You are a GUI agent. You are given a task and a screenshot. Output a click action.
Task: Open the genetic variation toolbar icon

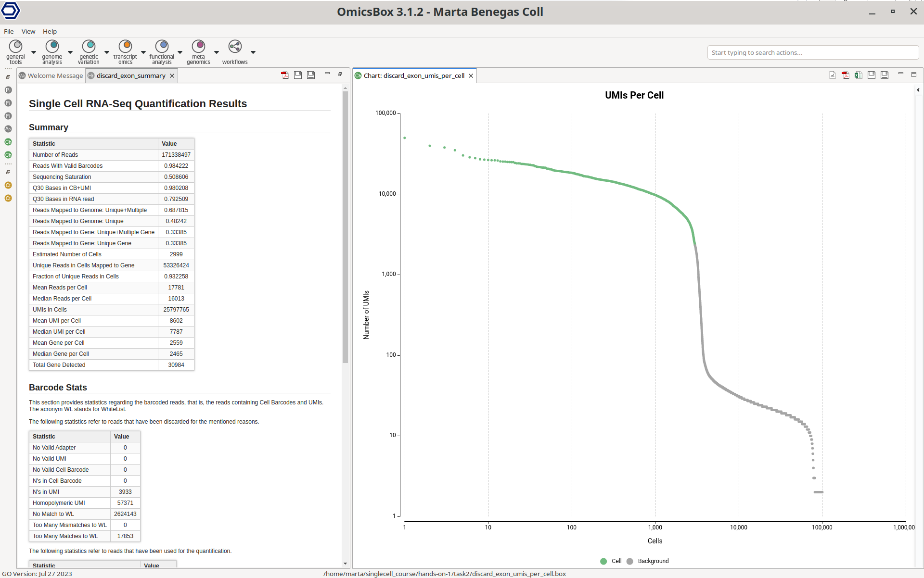click(89, 52)
